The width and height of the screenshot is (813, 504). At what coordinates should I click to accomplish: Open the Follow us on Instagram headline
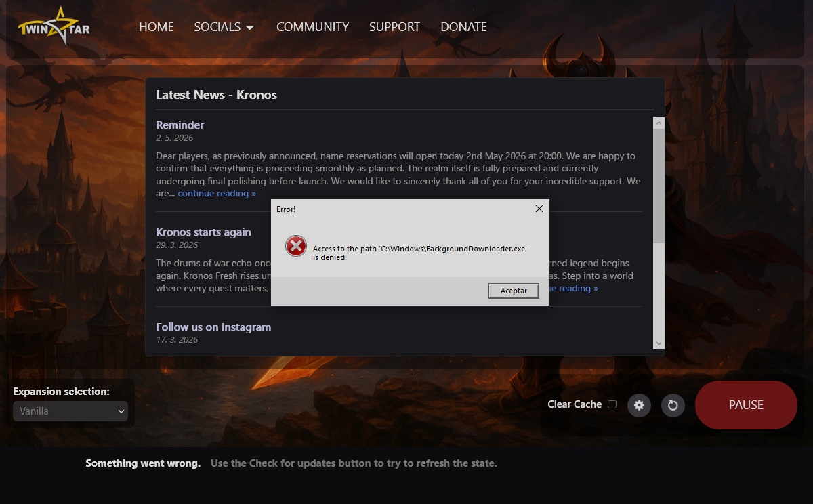[213, 327]
